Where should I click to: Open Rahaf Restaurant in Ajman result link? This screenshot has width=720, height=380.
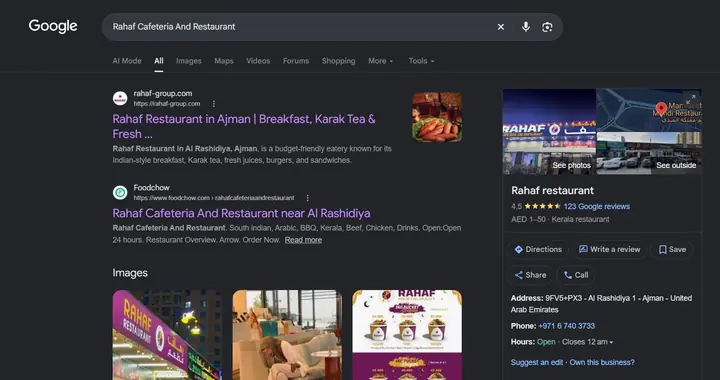(244, 126)
